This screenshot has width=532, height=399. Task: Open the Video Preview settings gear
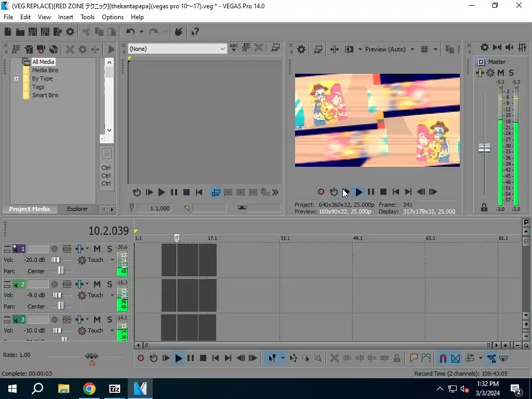[x=301, y=49]
